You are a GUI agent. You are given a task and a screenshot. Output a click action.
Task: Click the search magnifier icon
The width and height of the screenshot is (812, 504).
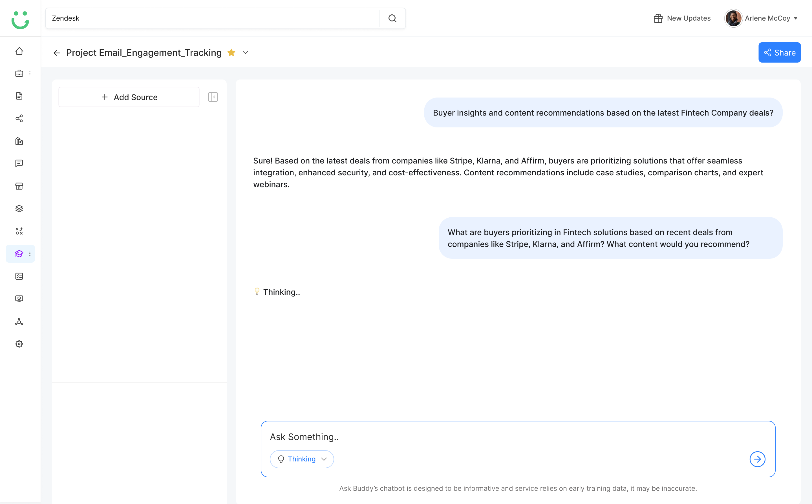pos(392,18)
